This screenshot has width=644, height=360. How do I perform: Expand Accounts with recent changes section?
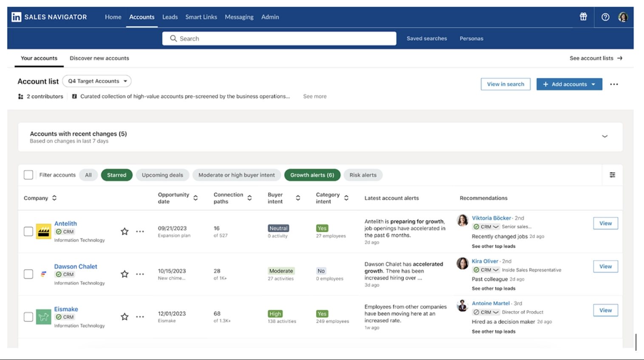(605, 136)
